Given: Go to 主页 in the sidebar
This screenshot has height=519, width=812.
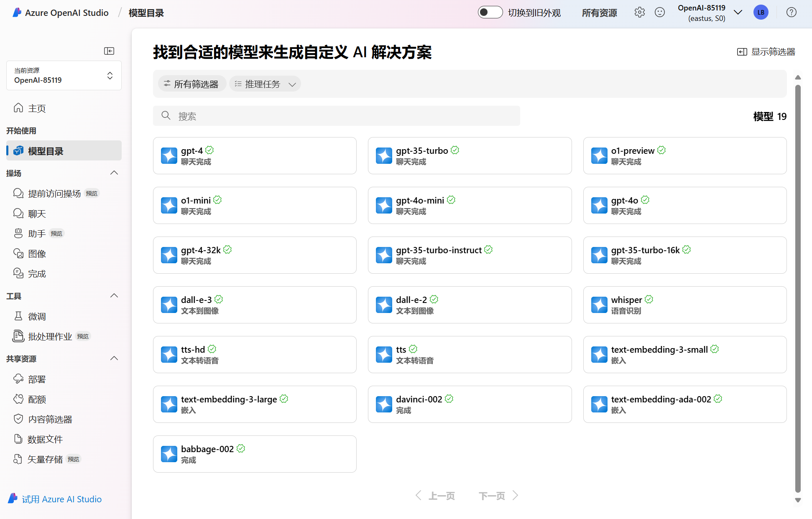Looking at the screenshot, I should pyautogui.click(x=64, y=108).
